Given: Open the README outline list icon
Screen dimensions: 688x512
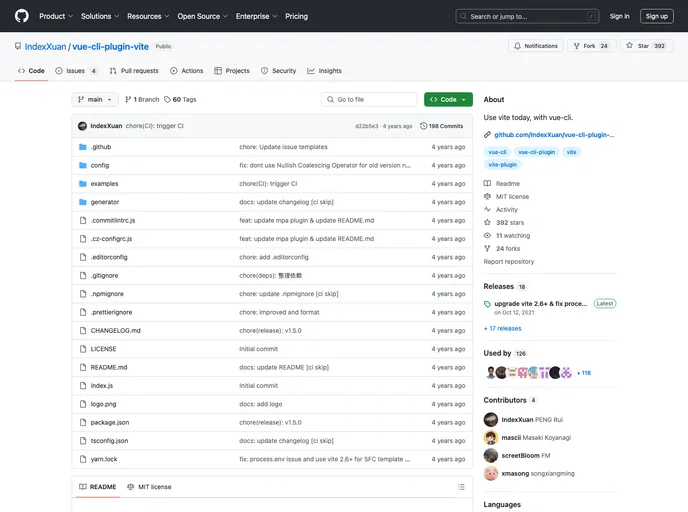Looking at the screenshot, I should 461,487.
